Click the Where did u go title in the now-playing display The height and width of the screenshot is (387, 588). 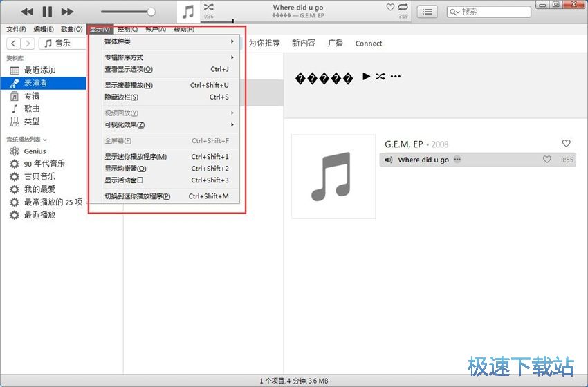click(x=298, y=7)
